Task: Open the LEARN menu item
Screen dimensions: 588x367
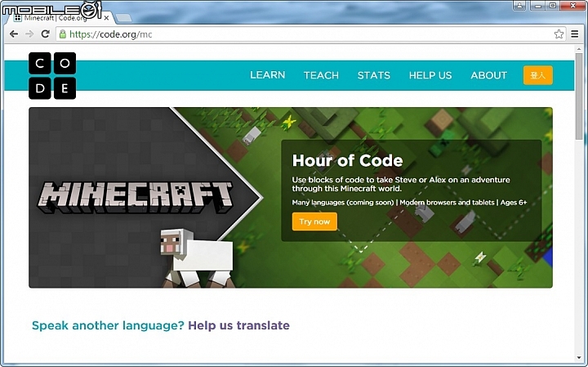Action: (x=267, y=75)
